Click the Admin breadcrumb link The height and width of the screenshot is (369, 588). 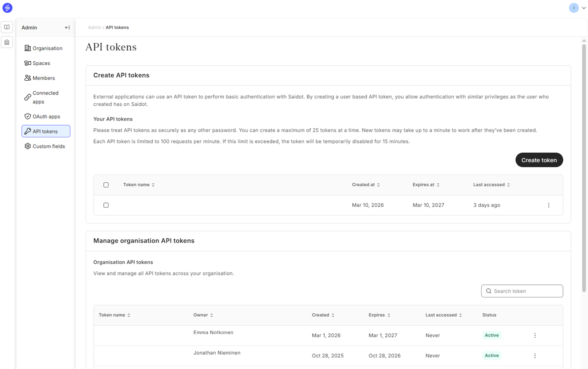click(95, 28)
